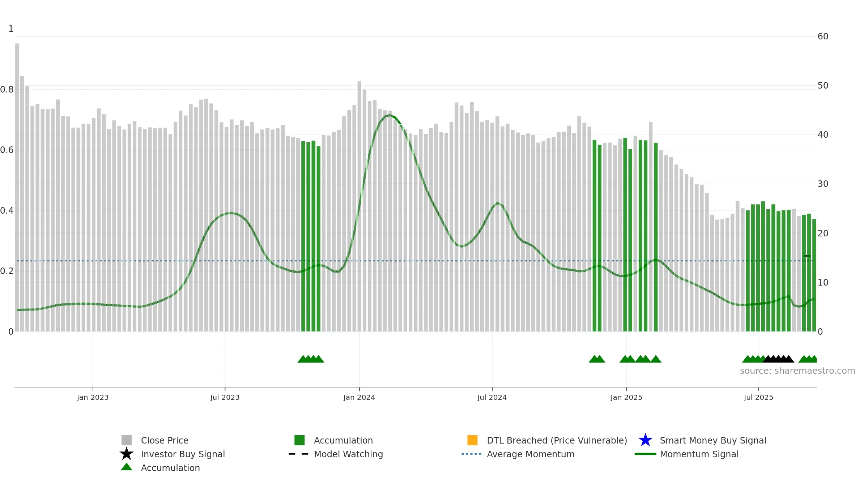The height and width of the screenshot is (488, 868).
Task: Click the green Accumulation square legend icon
Action: (x=299, y=440)
